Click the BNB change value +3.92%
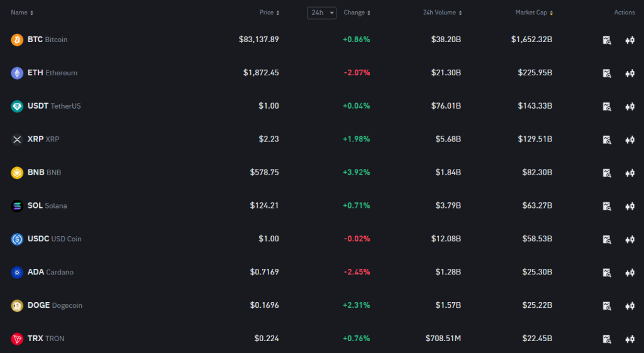 tap(357, 173)
